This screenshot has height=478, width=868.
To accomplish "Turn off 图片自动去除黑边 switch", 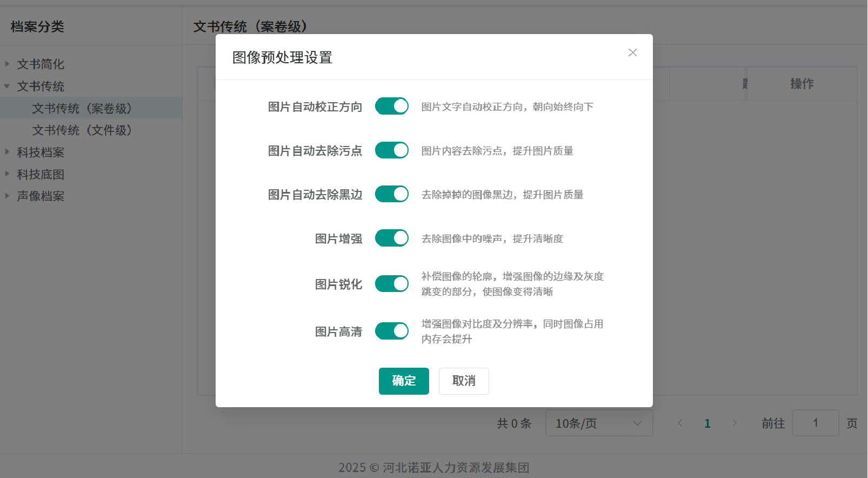I will 391,194.
